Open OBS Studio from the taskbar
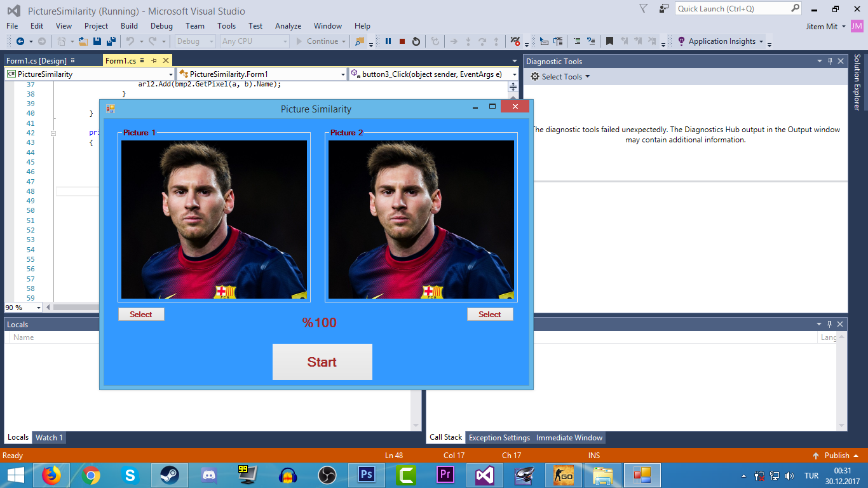The height and width of the screenshot is (488, 868). (327, 475)
